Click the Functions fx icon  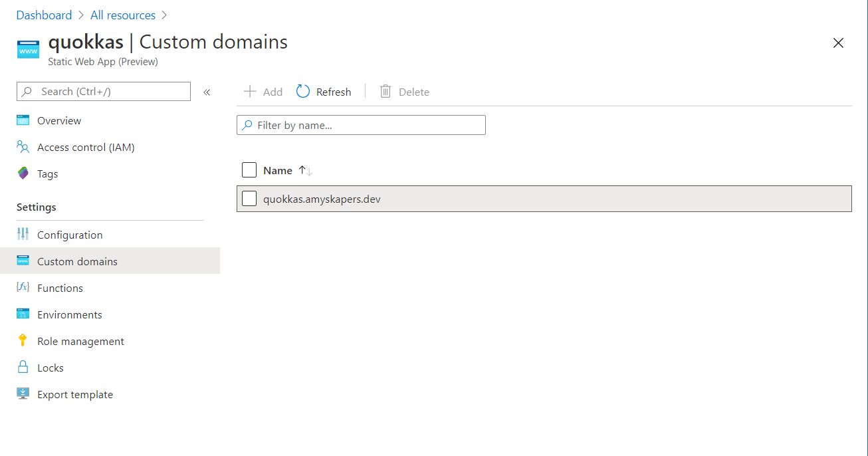23,288
